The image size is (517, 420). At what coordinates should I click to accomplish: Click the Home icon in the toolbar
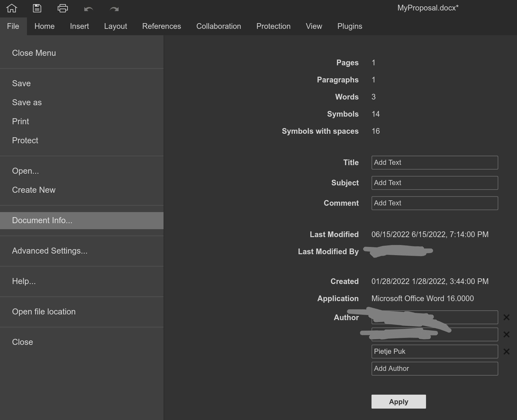(x=11, y=8)
